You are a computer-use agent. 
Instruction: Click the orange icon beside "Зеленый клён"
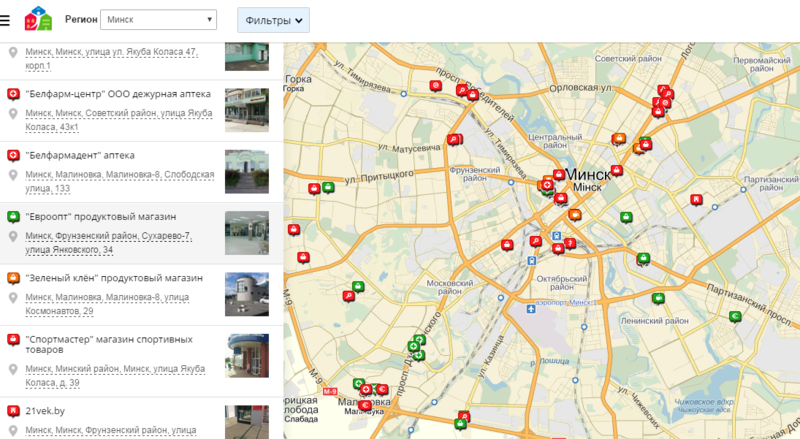pyautogui.click(x=13, y=278)
